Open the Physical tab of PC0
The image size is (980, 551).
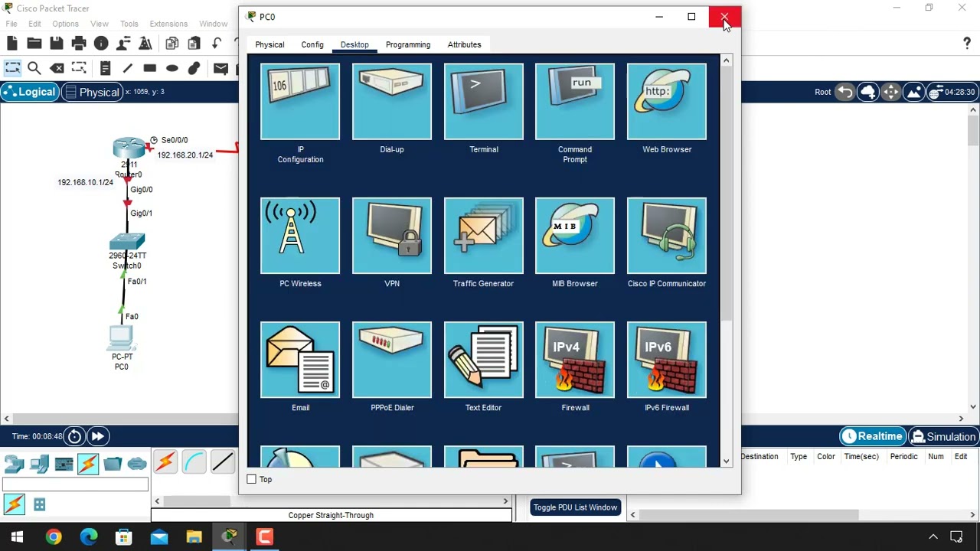click(269, 44)
